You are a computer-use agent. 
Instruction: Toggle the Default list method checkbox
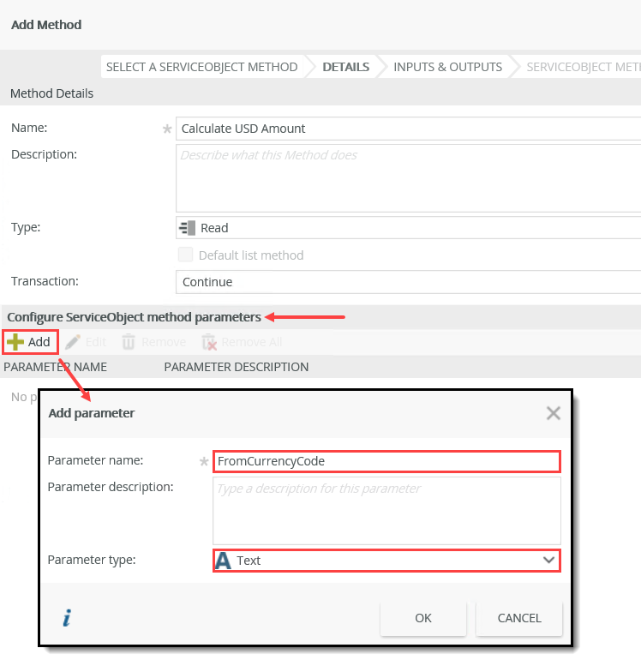[185, 255]
